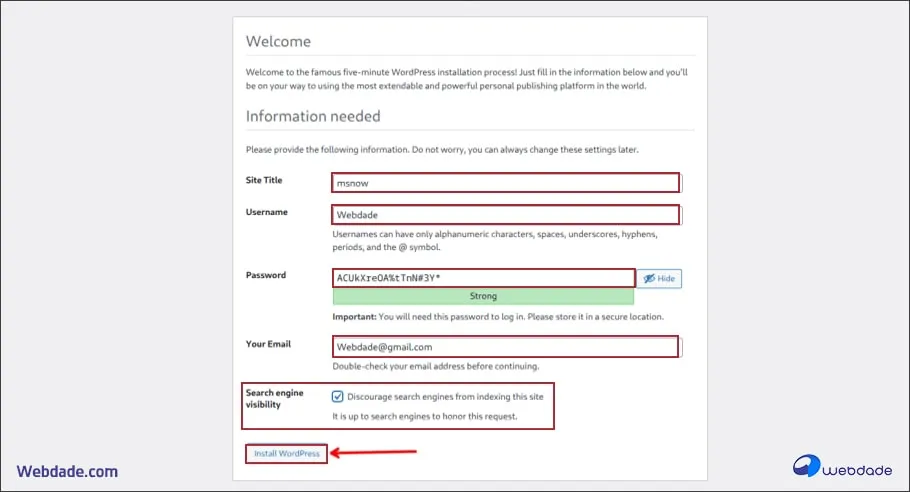Image resolution: width=910 pixels, height=492 pixels.
Task: Click the 'Discourage search engines from indexing' label
Action: click(x=446, y=396)
